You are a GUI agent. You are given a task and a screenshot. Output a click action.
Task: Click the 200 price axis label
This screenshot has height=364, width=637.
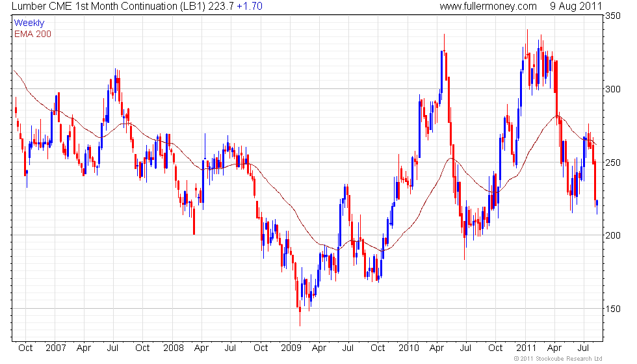tap(613, 235)
